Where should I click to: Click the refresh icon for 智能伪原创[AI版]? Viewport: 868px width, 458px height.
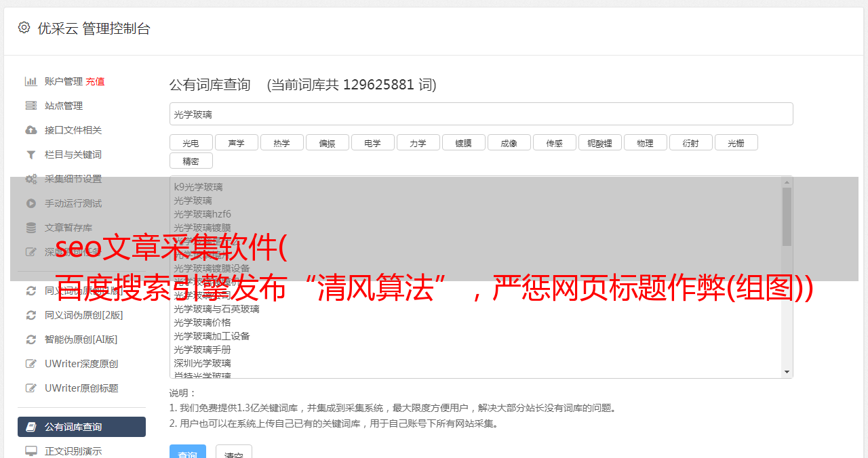pyautogui.click(x=31, y=339)
